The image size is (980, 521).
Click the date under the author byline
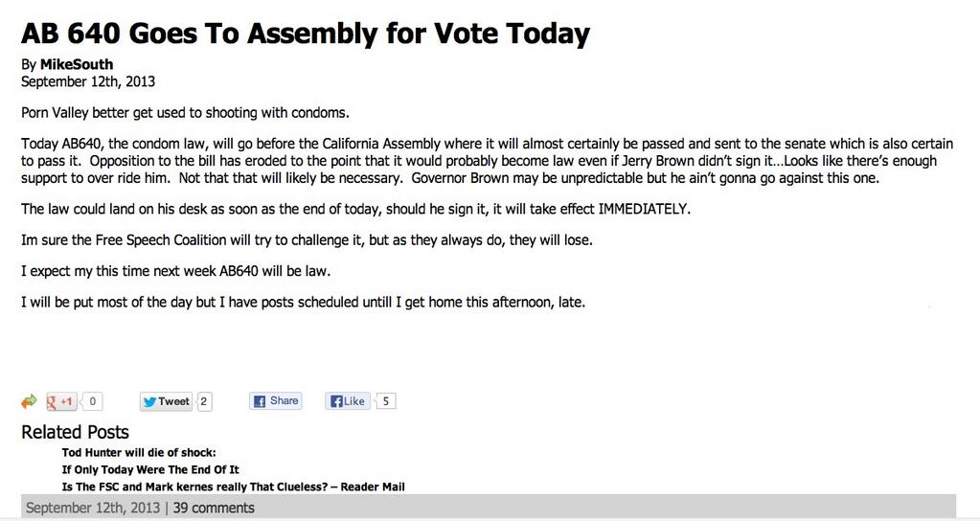[88, 81]
